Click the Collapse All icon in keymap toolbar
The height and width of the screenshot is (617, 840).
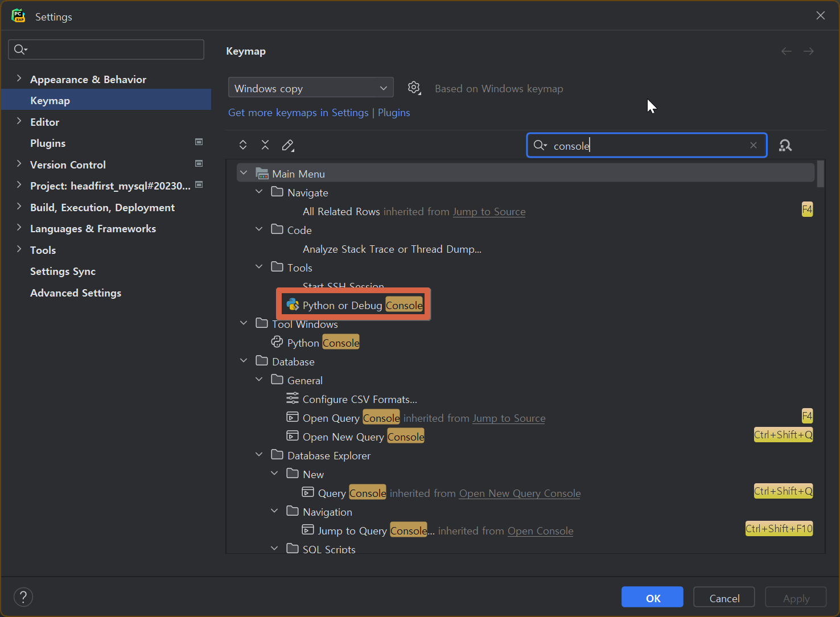click(x=265, y=145)
